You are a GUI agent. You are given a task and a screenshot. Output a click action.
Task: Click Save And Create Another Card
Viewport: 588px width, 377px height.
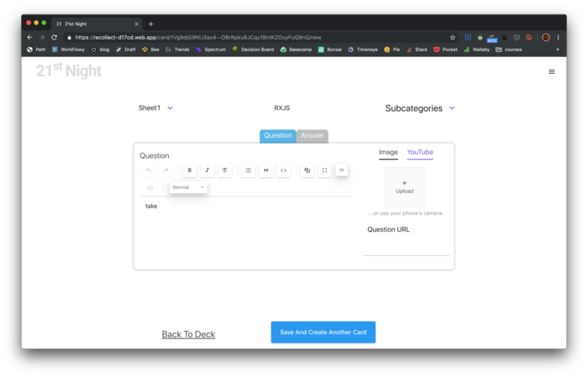point(323,332)
